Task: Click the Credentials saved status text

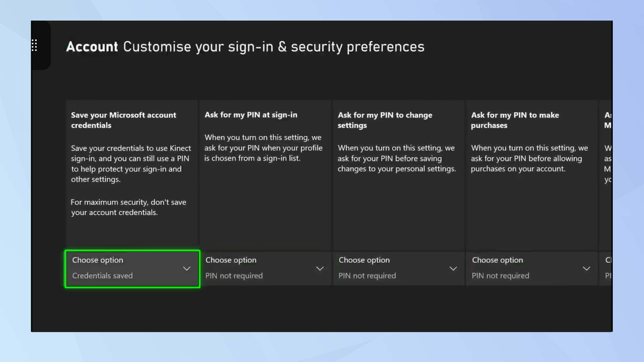Action: 102,276
